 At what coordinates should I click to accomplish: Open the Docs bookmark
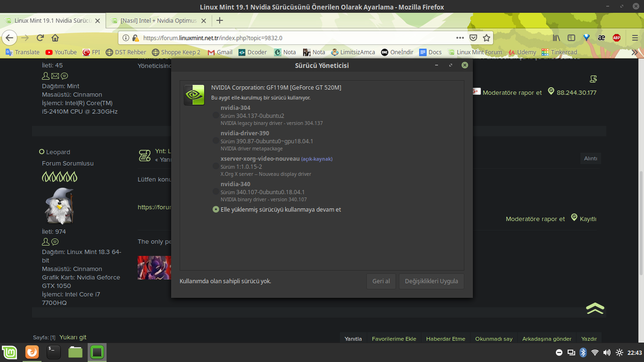[431, 52]
